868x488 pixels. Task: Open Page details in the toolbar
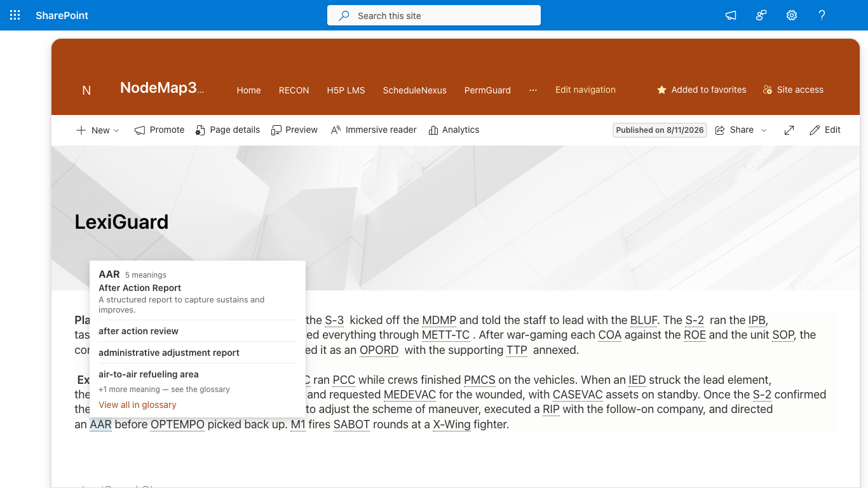coord(227,130)
